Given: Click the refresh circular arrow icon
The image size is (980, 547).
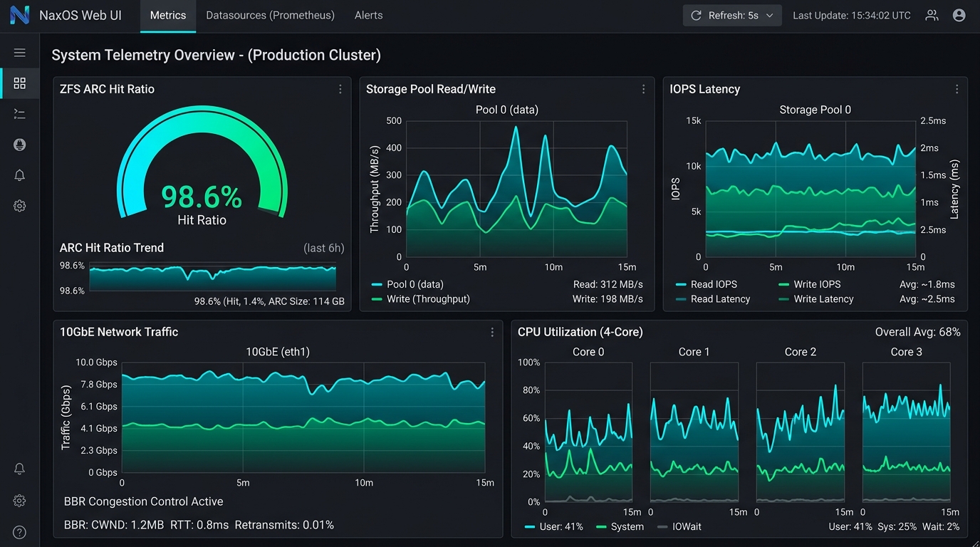Looking at the screenshot, I should (697, 15).
